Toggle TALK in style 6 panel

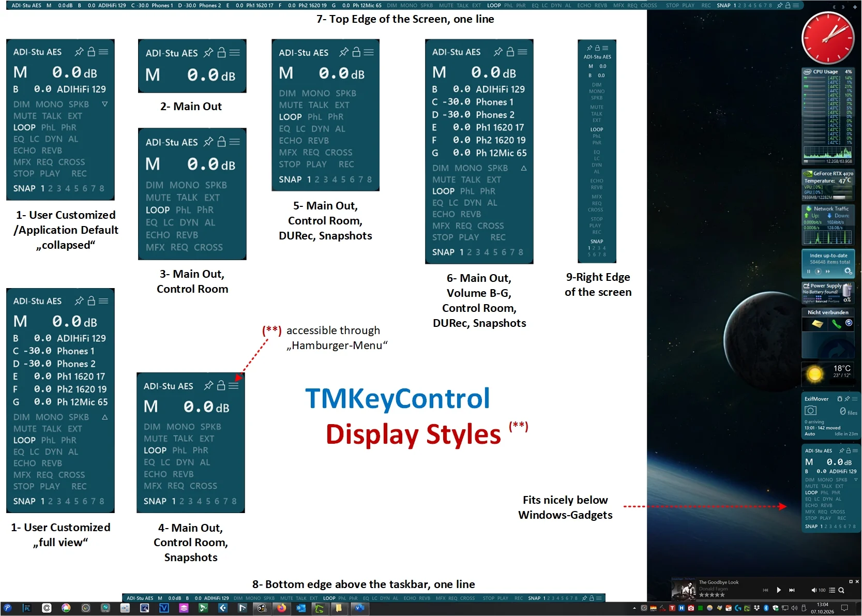(471, 179)
